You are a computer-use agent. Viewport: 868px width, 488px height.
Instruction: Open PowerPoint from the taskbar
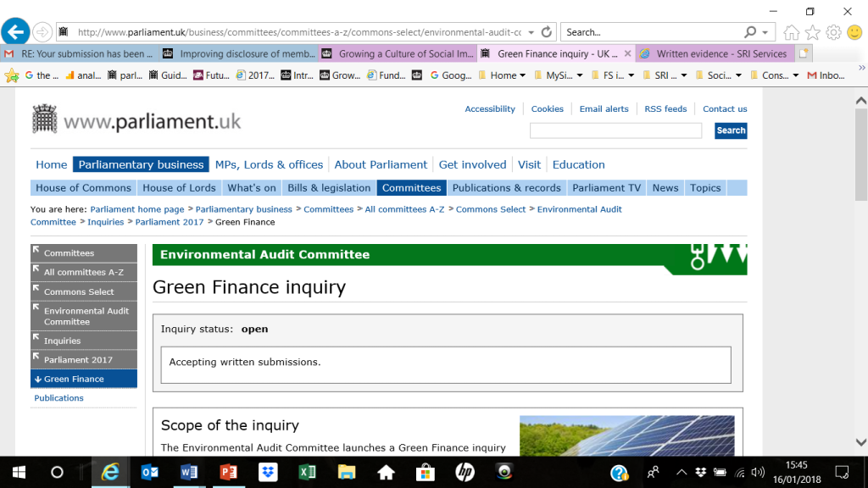point(228,473)
